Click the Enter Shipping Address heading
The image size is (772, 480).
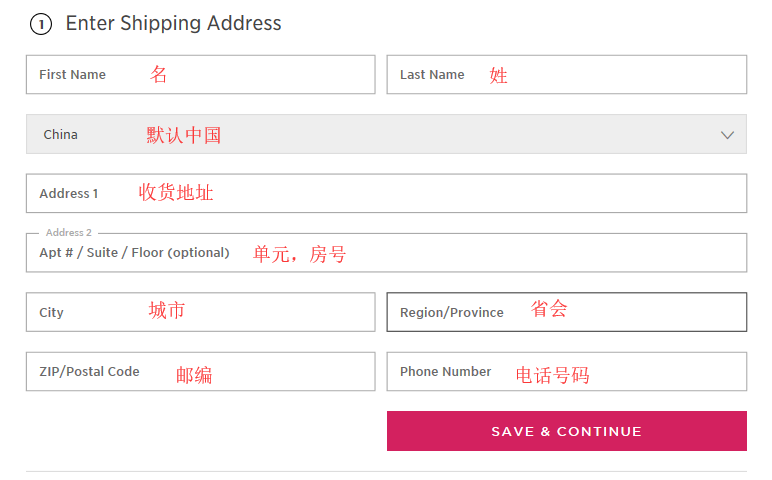[173, 23]
